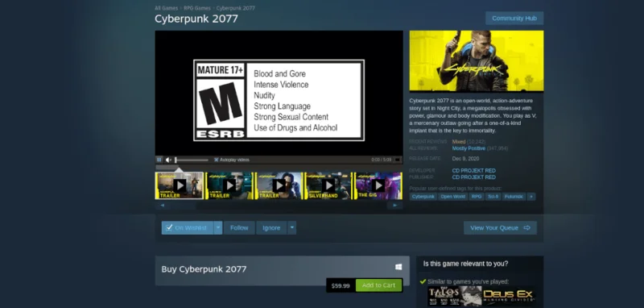Expand more tags with plus button
644x308 pixels.
(531, 197)
